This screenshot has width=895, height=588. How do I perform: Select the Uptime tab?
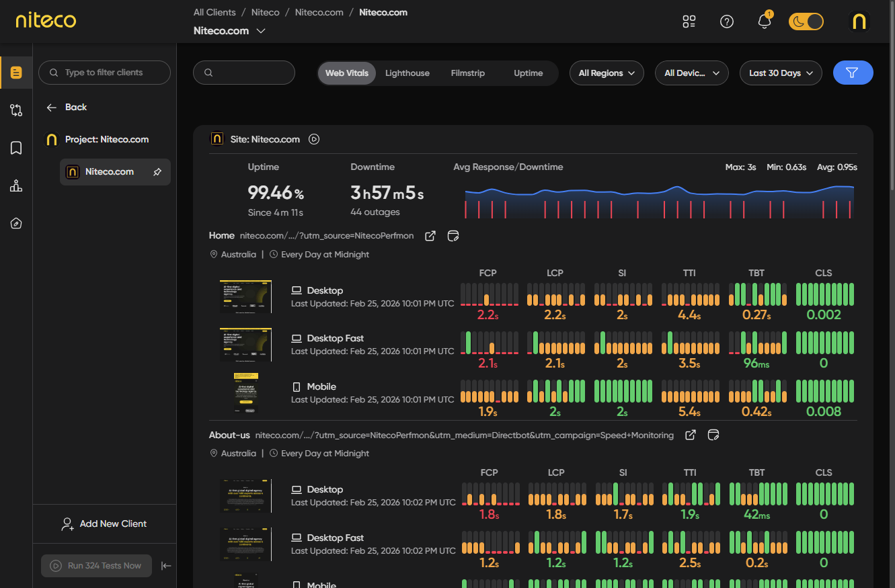(528, 73)
